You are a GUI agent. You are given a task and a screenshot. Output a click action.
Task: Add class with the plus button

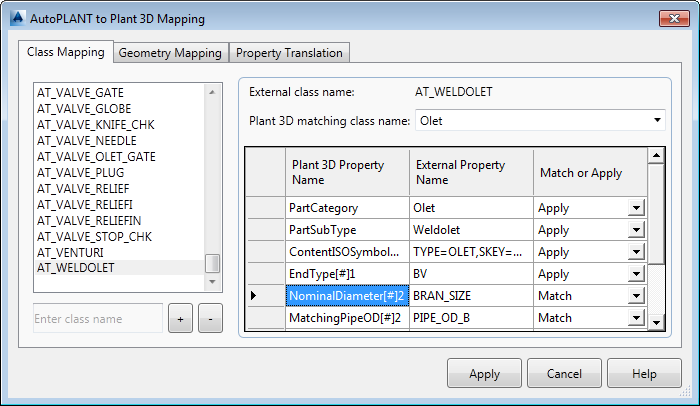click(180, 318)
